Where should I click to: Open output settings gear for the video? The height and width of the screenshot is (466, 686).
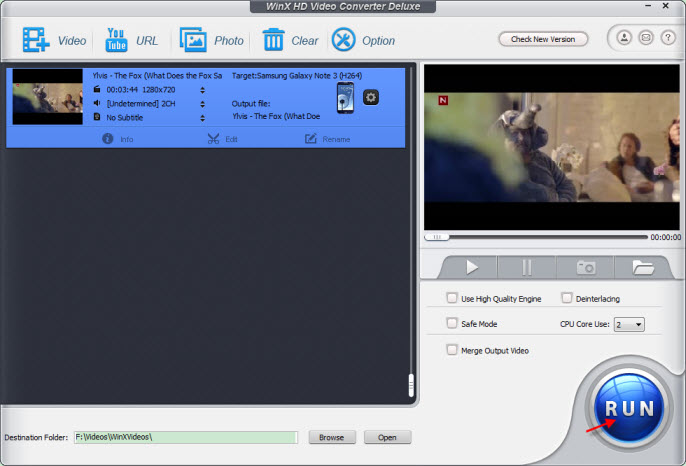coord(371,97)
